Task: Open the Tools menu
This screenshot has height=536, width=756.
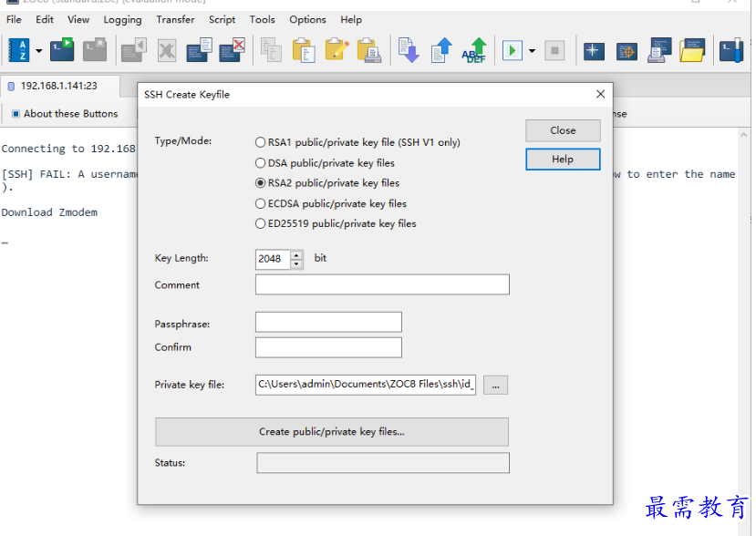Action: coord(262,20)
